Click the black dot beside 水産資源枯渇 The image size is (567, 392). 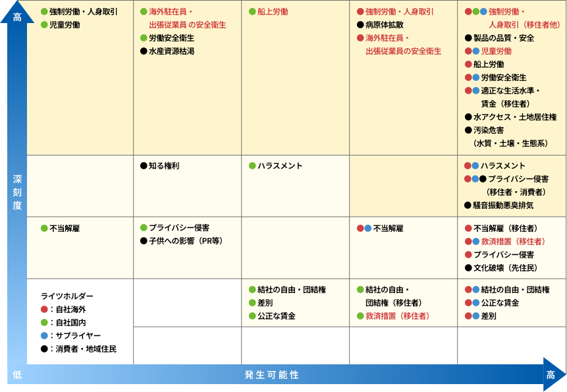[x=144, y=51]
